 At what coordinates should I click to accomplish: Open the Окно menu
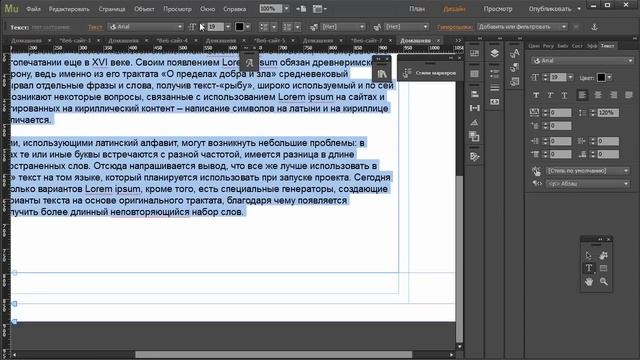tap(207, 9)
